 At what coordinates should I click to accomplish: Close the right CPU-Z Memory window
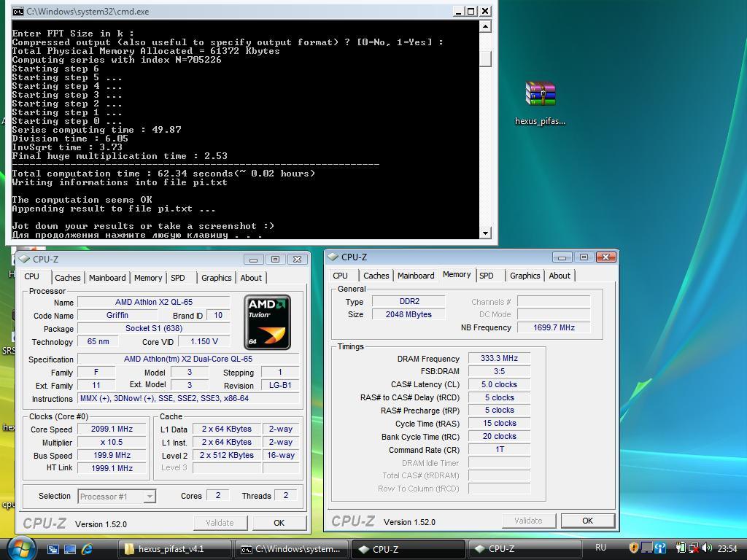pyautogui.click(x=606, y=257)
